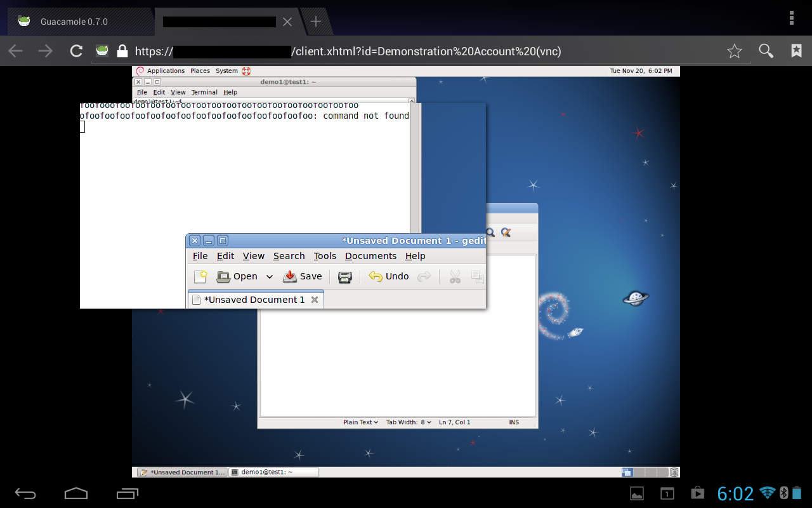Viewport: 812px width, 508px height.
Task: Expand the Open recent files dropdown arrow
Action: click(x=269, y=277)
